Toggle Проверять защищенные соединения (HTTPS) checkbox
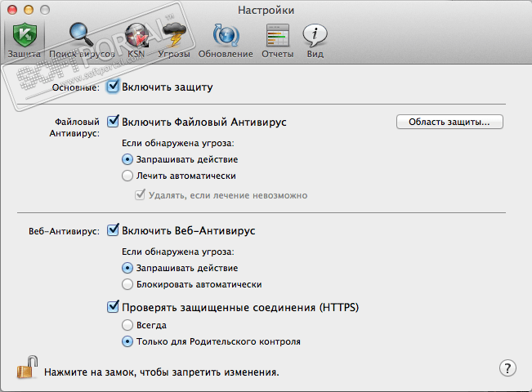Screen dimensions: 532x392 [x=113, y=306]
